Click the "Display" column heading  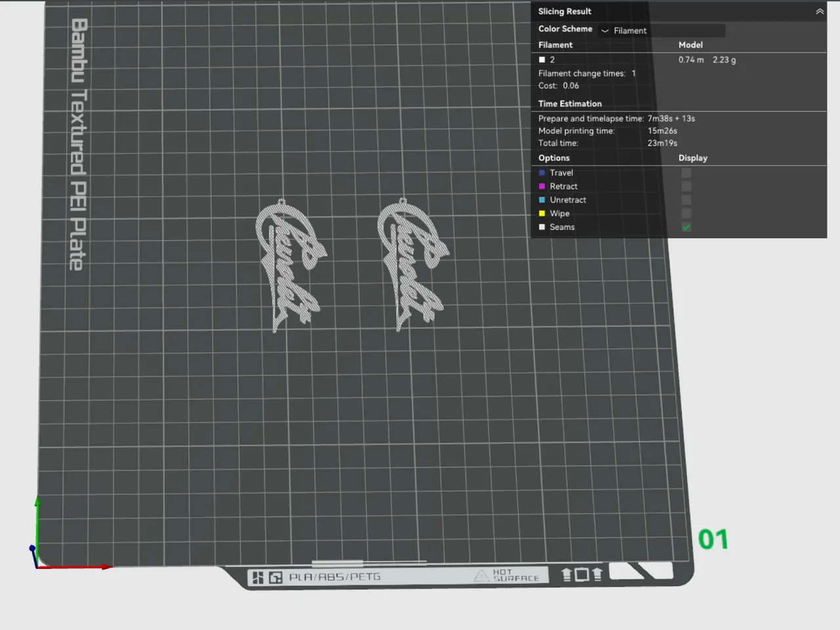pyautogui.click(x=693, y=158)
